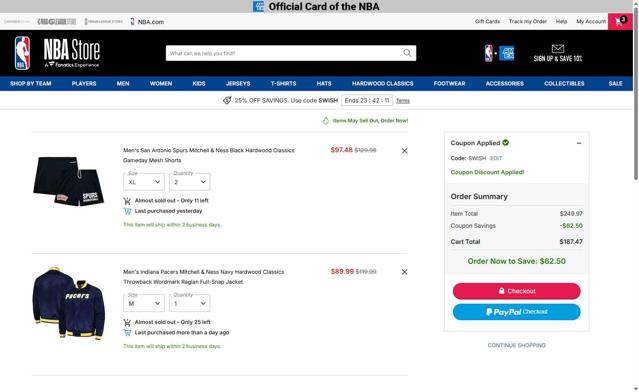The width and height of the screenshot is (639, 392).
Task: Click the cart icon by Only 25 left
Action: click(127, 322)
